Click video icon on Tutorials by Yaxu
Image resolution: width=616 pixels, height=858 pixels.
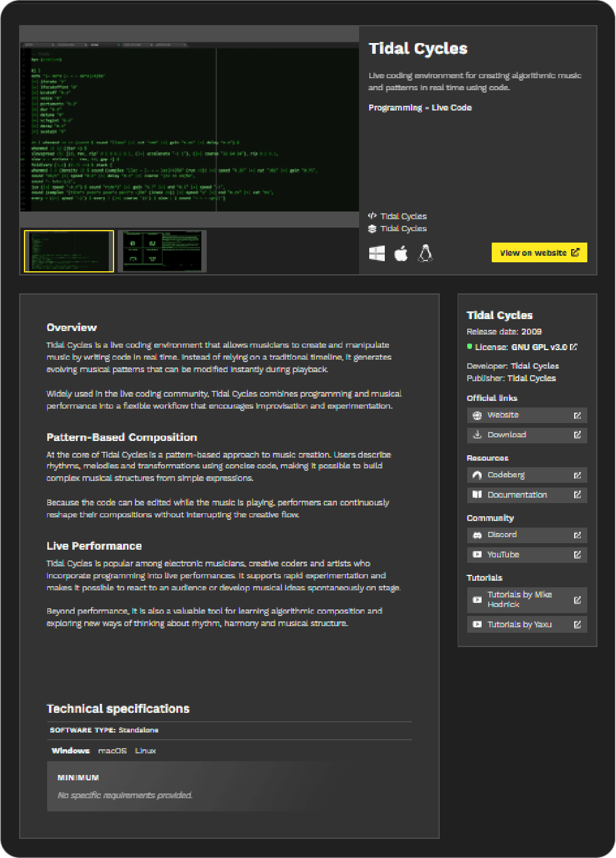(x=477, y=624)
